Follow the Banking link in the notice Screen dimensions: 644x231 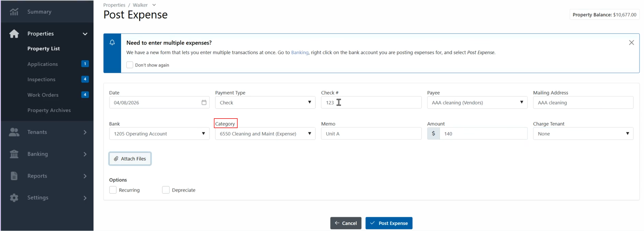tap(300, 52)
